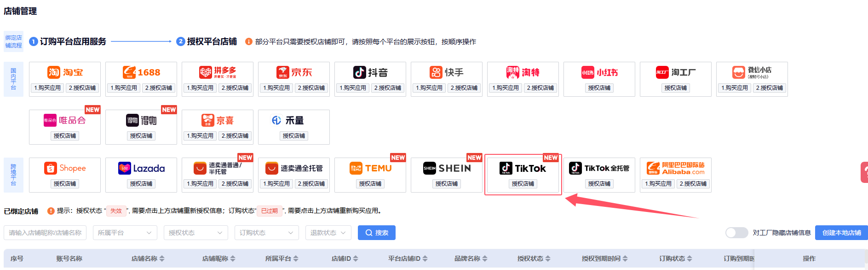Sort table by 平台店铺ID column

click(x=425, y=258)
